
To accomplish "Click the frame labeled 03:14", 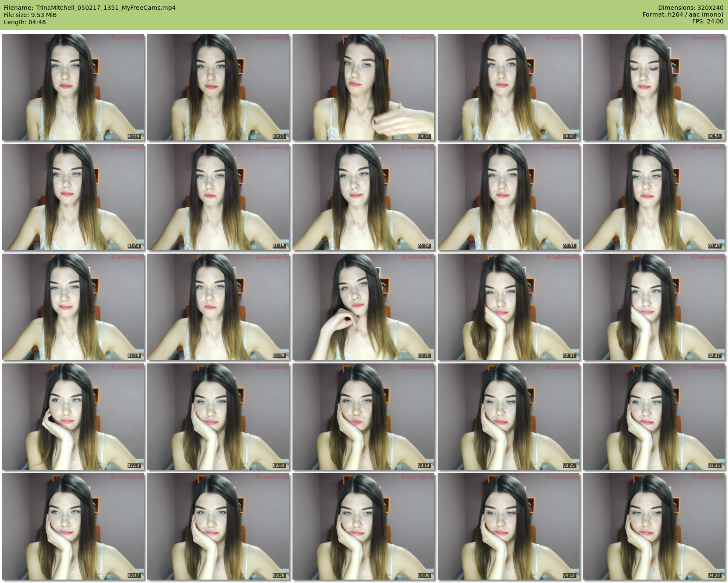I will [x=363, y=417].
